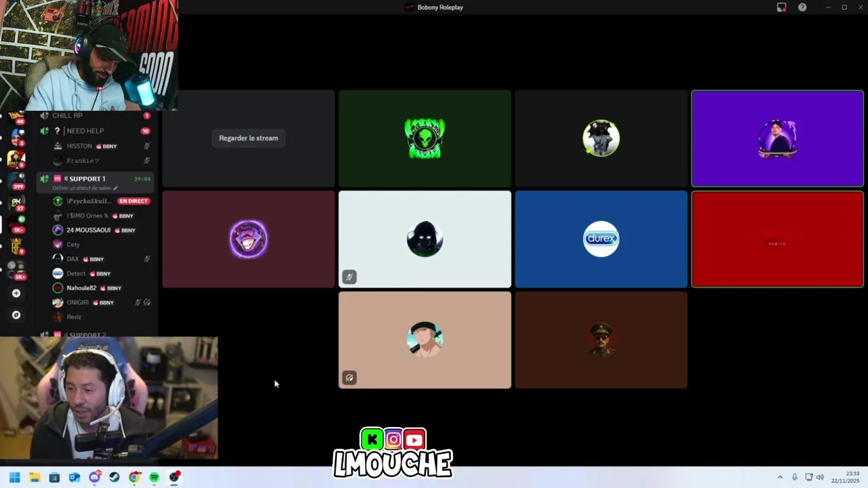Open the purple monkey avatar tile
This screenshot has height=488, width=868.
point(248,239)
